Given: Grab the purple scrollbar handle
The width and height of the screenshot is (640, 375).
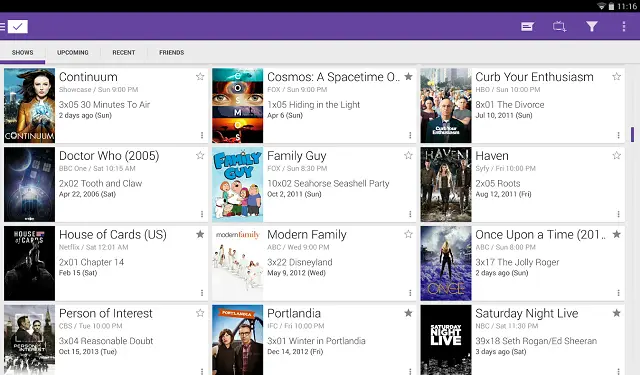Looking at the screenshot, I should point(632,135).
